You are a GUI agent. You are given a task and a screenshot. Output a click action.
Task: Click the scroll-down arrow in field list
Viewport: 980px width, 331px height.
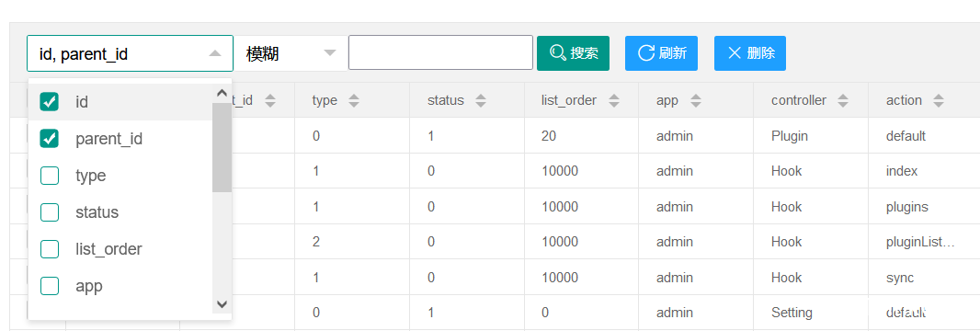click(222, 304)
